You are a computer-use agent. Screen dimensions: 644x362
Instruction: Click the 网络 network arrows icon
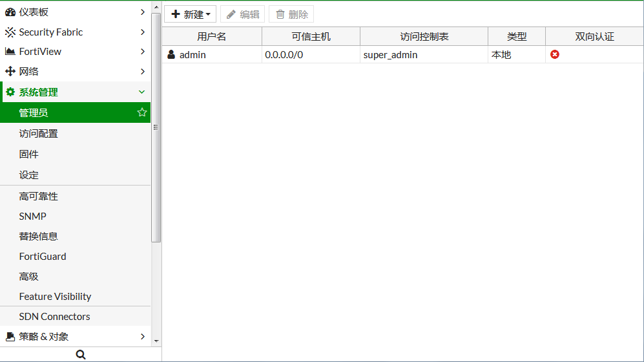coord(10,72)
